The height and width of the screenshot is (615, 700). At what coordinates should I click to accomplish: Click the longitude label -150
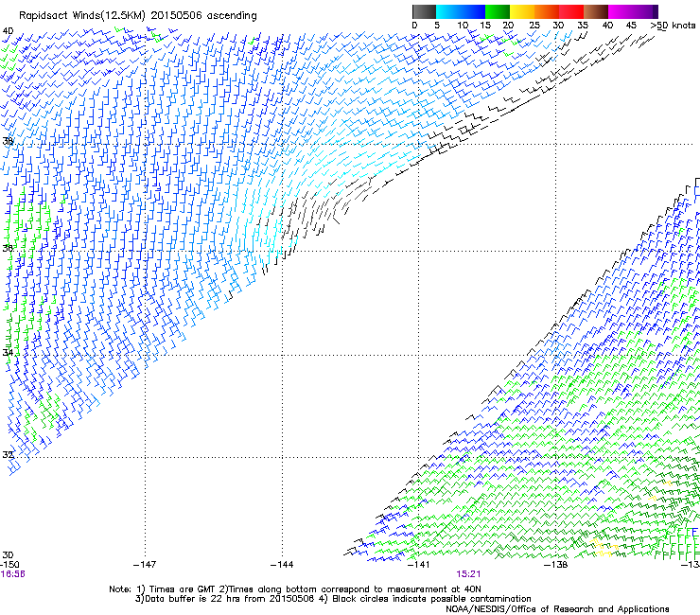9,565
